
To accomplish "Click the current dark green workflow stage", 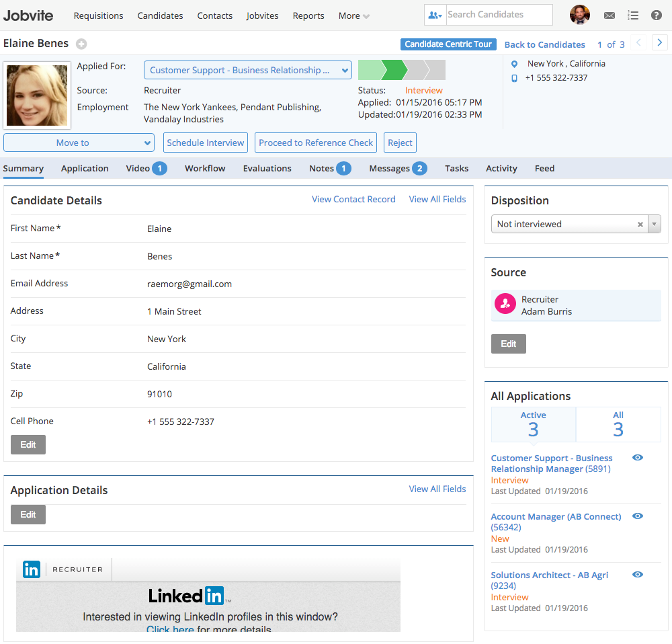I will coord(394,70).
